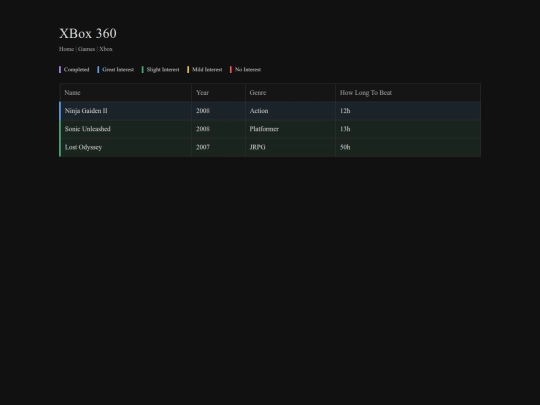This screenshot has height=405, width=540.
Task: Open the Home breadcrumb link
Action: tap(66, 49)
